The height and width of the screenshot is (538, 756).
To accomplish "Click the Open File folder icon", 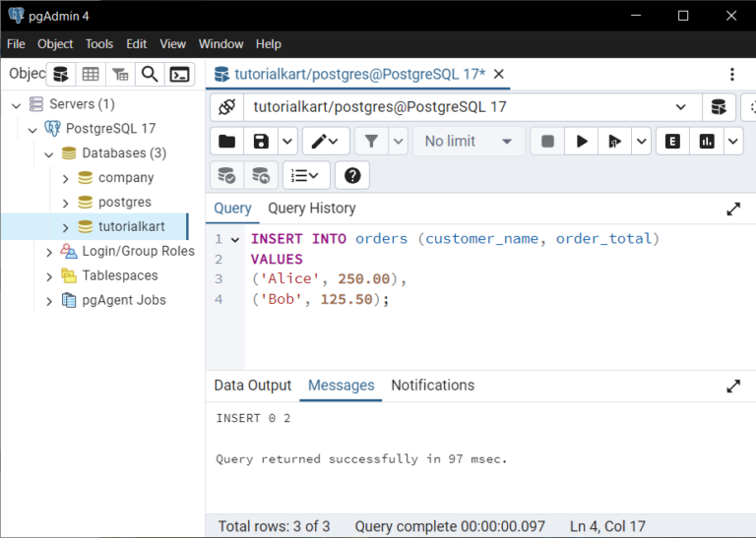I will click(x=227, y=141).
